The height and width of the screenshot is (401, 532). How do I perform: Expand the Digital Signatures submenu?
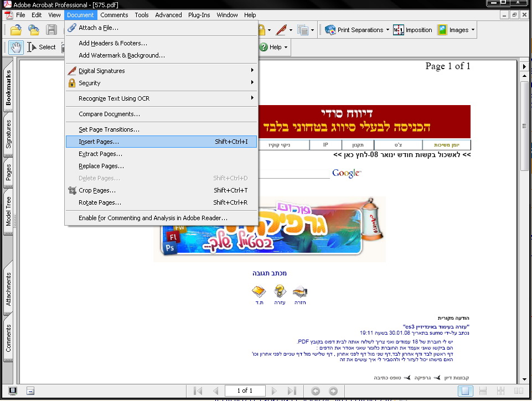(252, 71)
